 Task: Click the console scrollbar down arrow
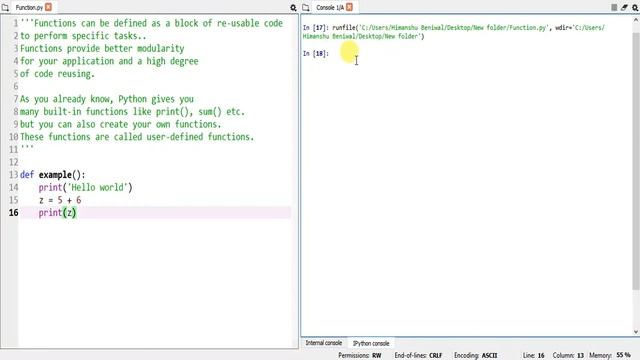[636, 332]
